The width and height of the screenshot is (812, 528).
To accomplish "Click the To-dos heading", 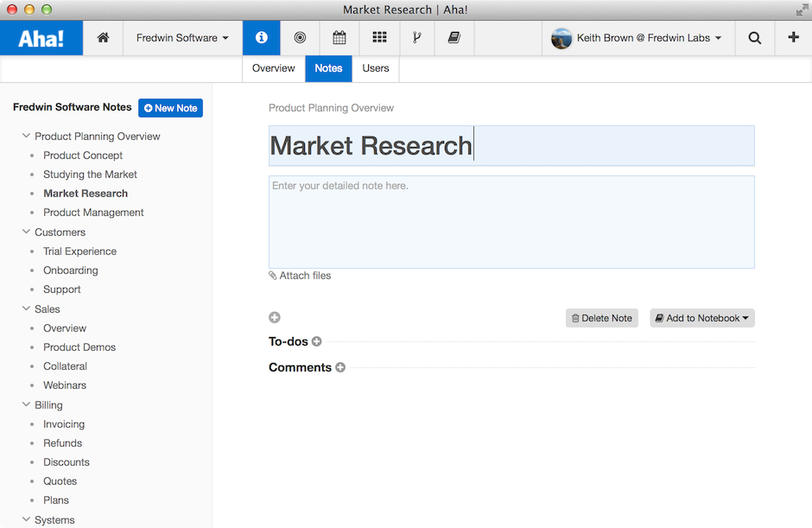I will 288,341.
